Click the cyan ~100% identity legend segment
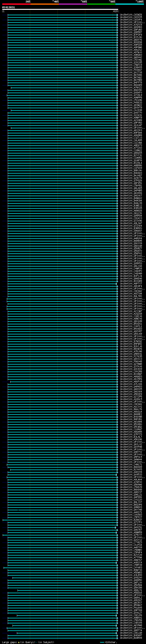 tap(130, 4)
